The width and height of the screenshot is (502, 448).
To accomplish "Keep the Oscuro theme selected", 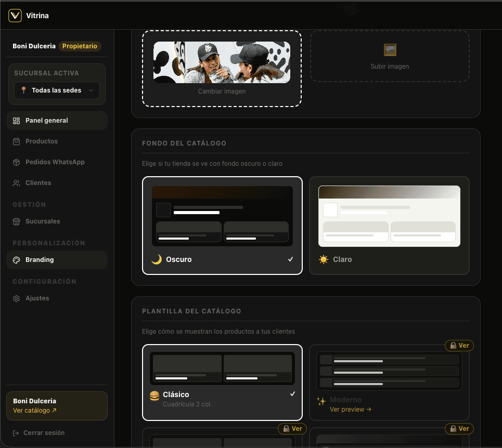I will 222,226.
